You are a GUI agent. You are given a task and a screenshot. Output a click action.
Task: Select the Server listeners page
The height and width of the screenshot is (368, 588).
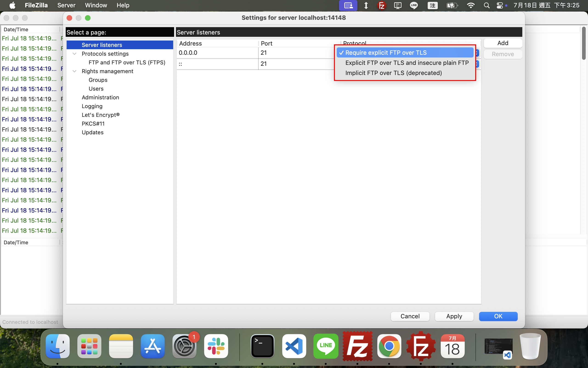coord(120,45)
